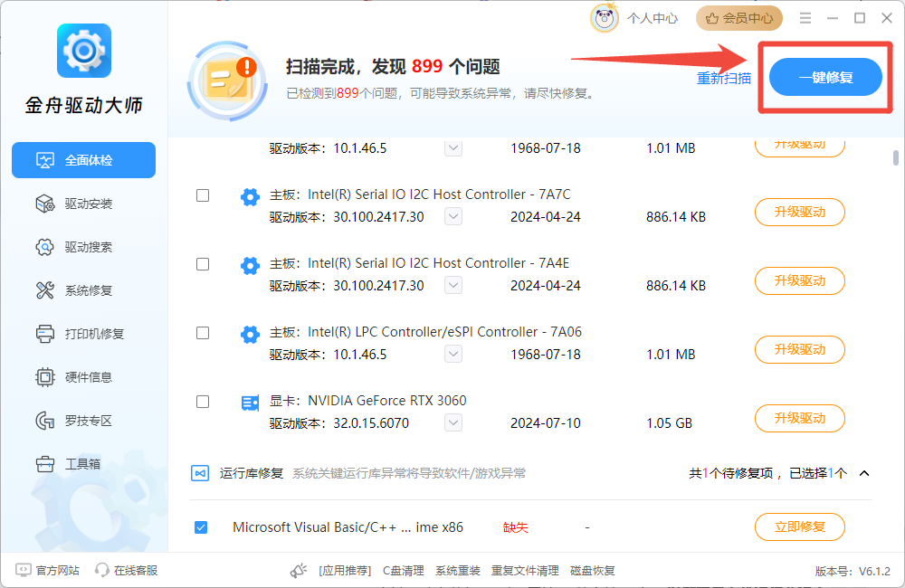This screenshot has width=905, height=588.
Task: Click the 1.05 GB size value
Action: [669, 423]
